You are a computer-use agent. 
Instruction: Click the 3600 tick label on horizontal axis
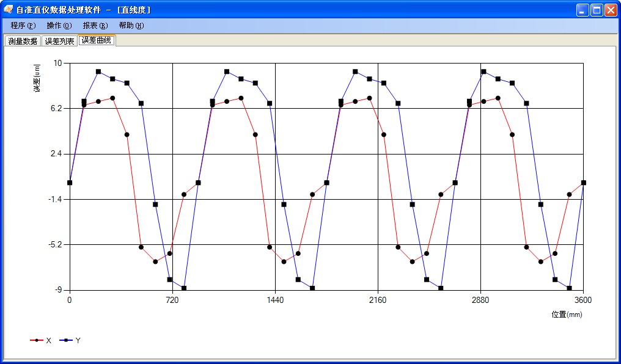[583, 300]
